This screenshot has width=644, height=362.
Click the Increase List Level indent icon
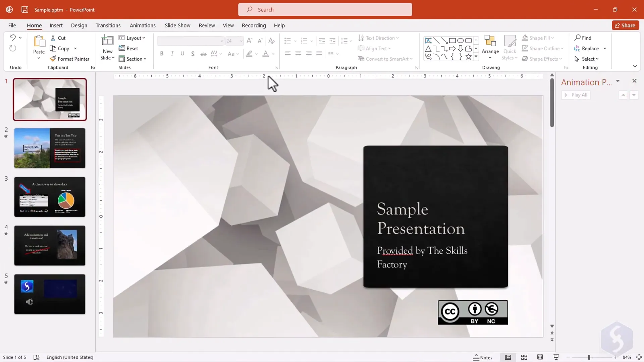click(x=332, y=41)
